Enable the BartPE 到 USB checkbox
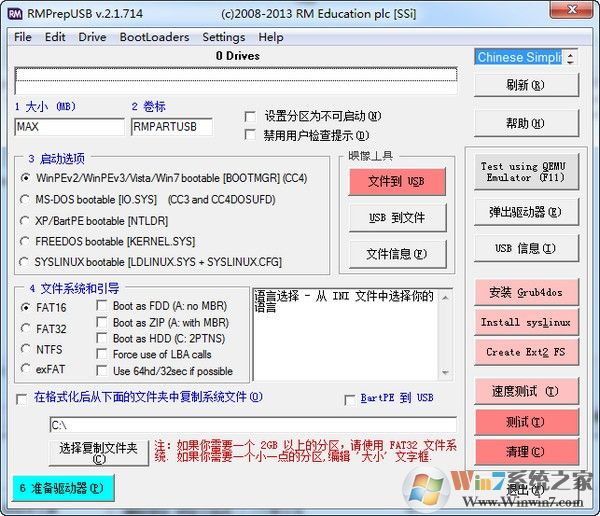The image size is (600, 516). click(x=350, y=400)
